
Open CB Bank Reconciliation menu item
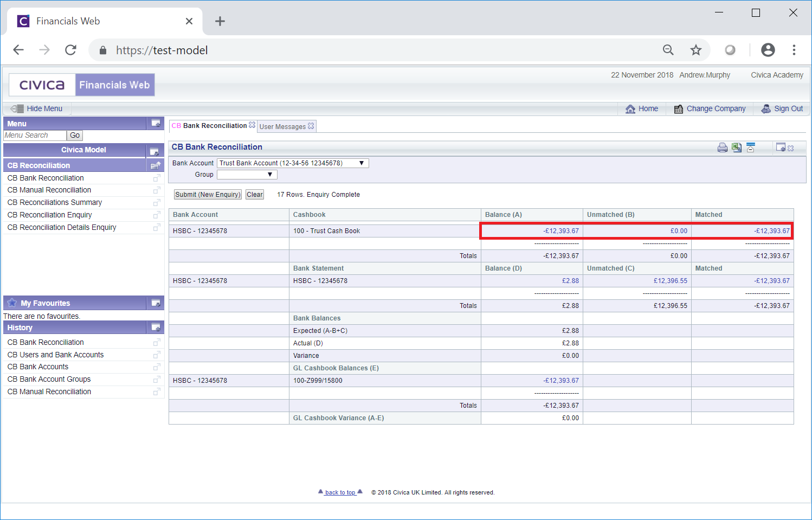click(x=46, y=178)
